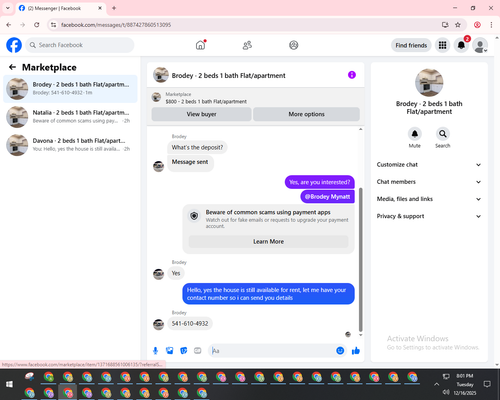Open the account profile avatar menu
Viewport: 500px width, 400px height.
(x=480, y=45)
